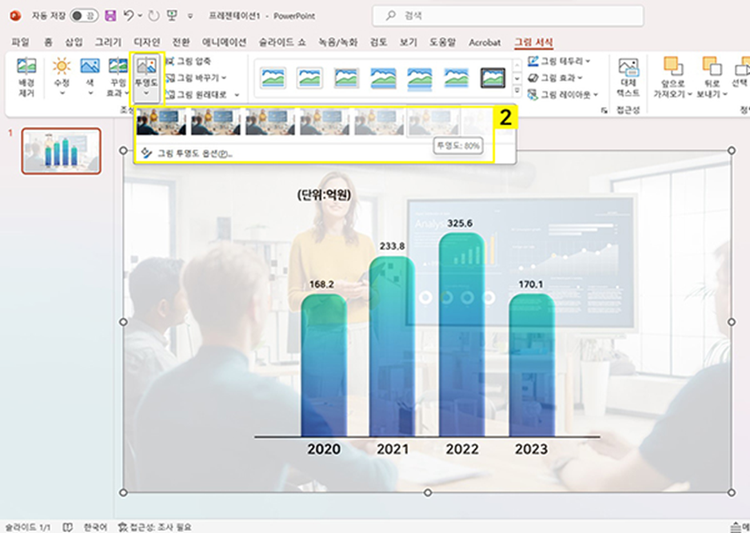Click the Undo arrow icon
Viewport: 750px width, 533px height.
pos(128,16)
